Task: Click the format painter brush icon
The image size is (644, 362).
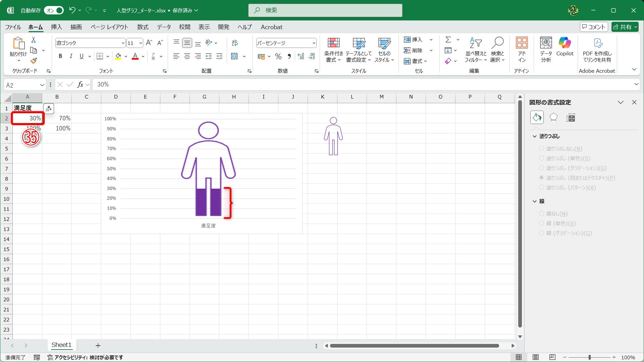Action: (34, 61)
